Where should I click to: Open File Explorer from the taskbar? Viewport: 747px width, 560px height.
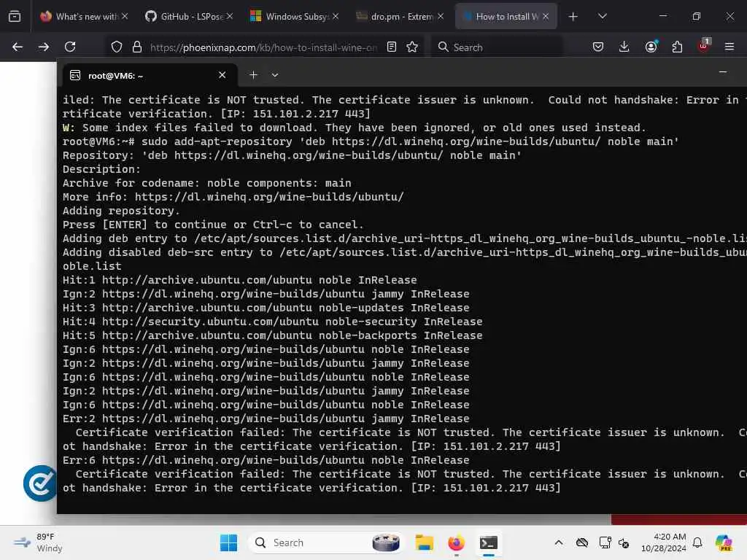(424, 542)
